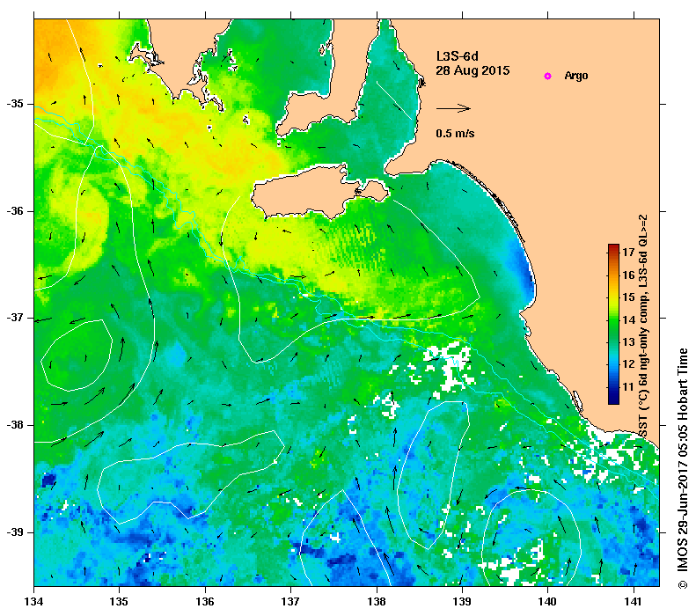
Task: Click the latitude label -39
Action: pos(15,532)
